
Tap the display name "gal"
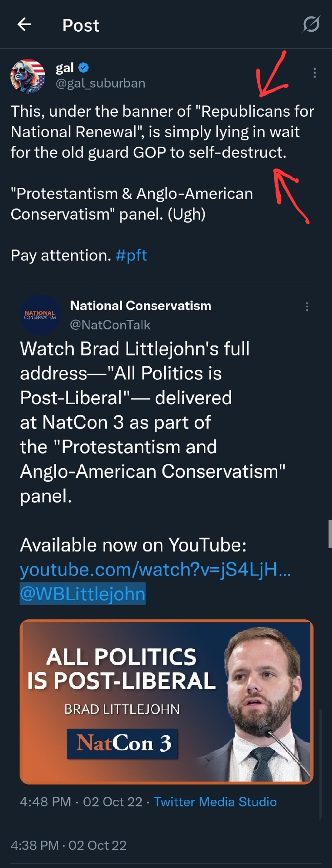(65, 68)
